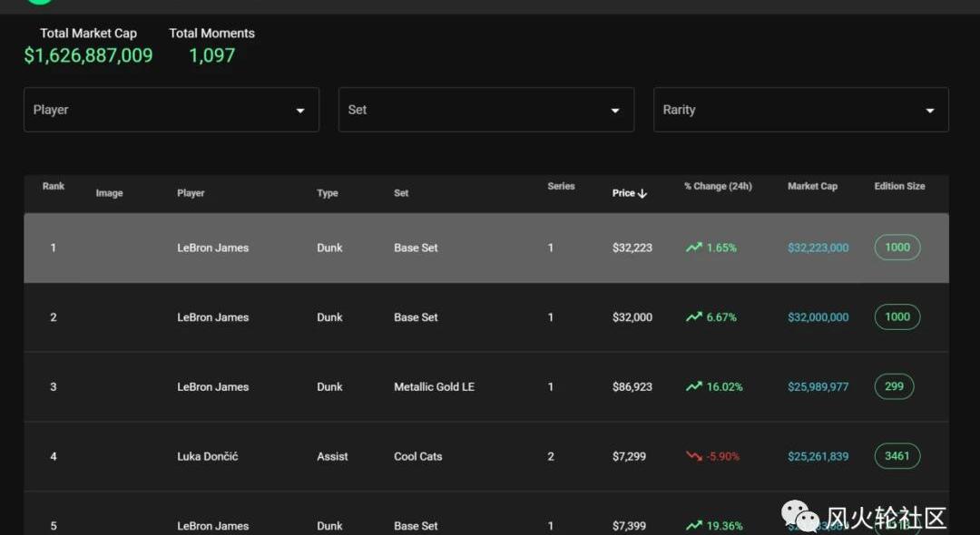This screenshot has height=535, width=980.
Task: Sort by the Edition Size column header
Action: (899, 186)
